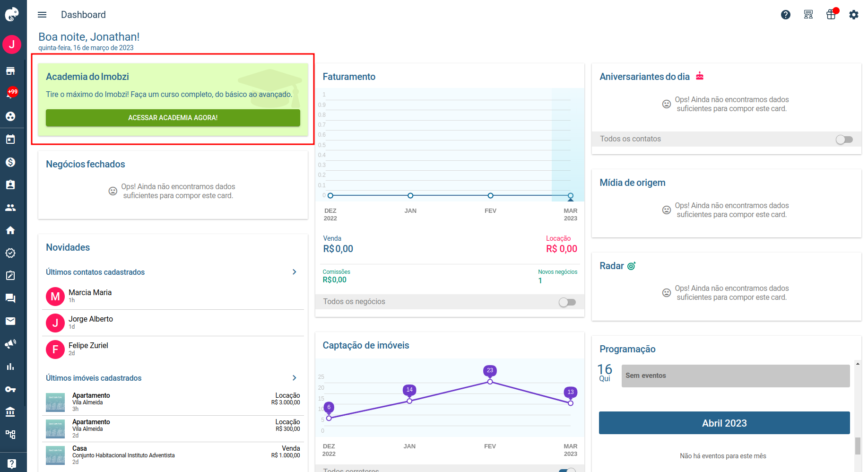Open Últimos imóveis cadastrados link
Screen dimensions: 868x472
coord(94,378)
